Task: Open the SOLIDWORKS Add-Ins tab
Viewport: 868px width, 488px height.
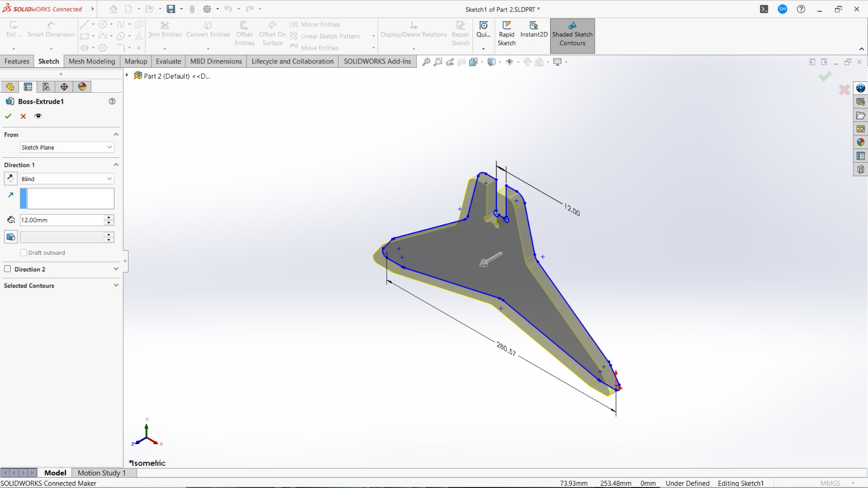Action: click(378, 61)
